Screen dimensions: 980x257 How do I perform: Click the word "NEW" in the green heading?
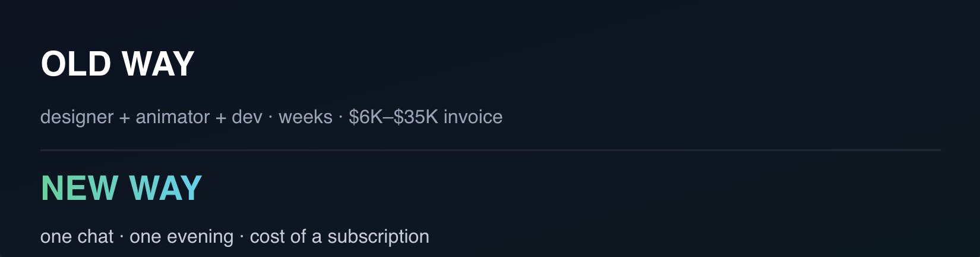click(80, 188)
